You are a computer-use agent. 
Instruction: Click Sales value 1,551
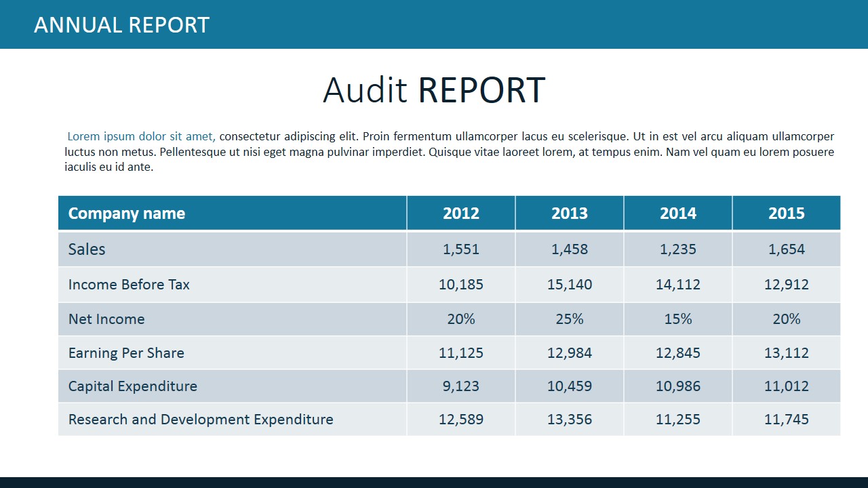(461, 249)
